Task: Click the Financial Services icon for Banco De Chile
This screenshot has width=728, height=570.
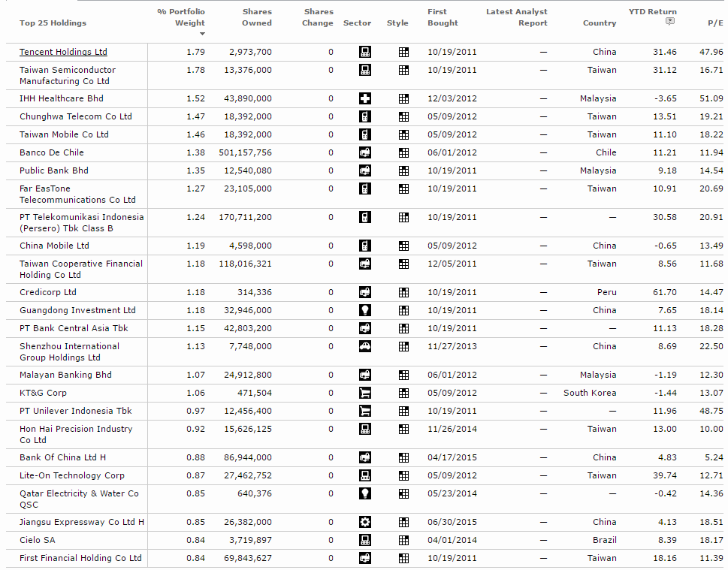Action: (x=364, y=152)
